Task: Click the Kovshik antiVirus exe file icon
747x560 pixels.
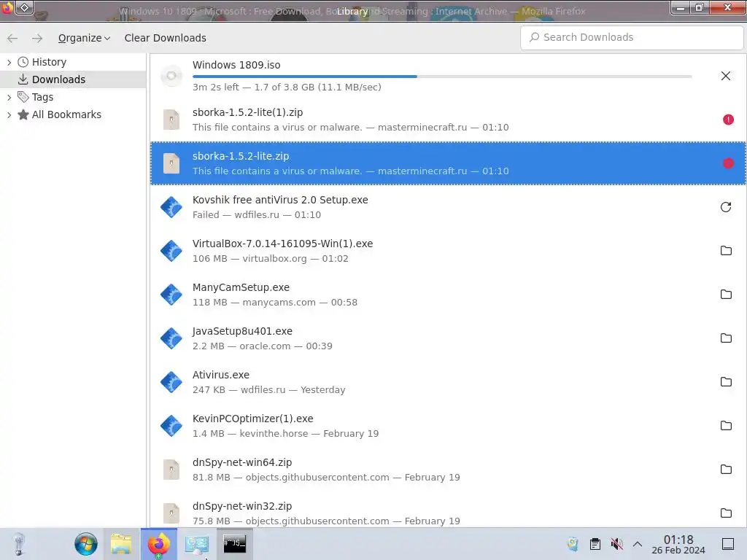Action: 171,207
